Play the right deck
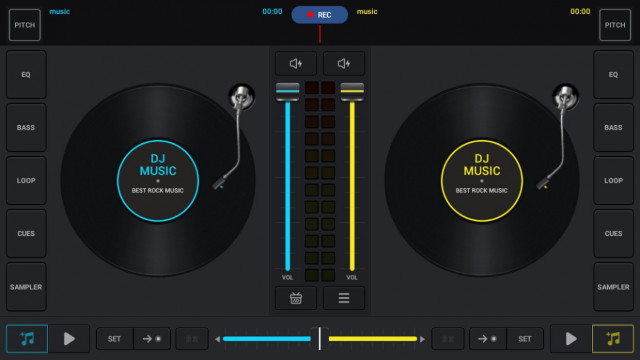The image size is (640, 360). tap(571, 339)
